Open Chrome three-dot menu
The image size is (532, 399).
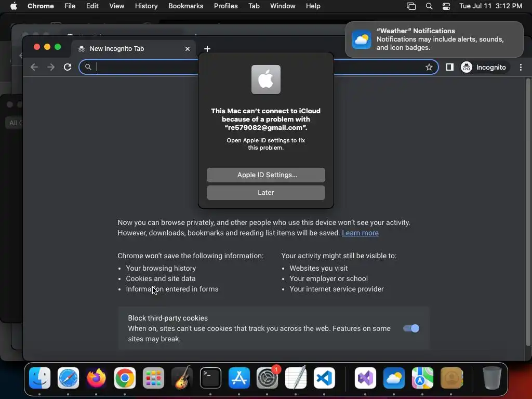(521, 67)
